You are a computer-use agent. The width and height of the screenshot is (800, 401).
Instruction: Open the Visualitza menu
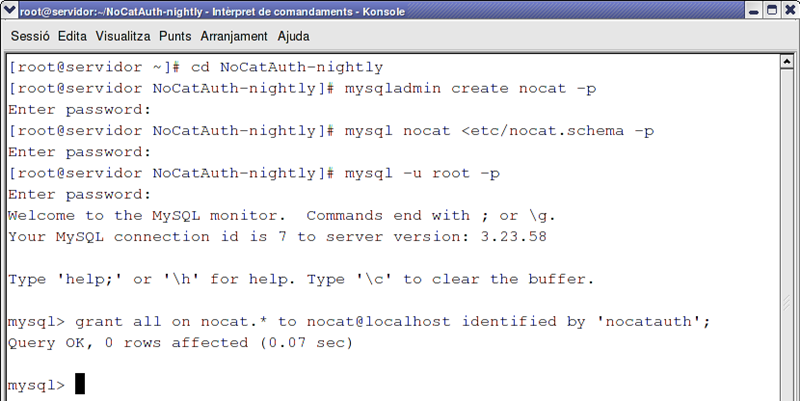(x=123, y=36)
